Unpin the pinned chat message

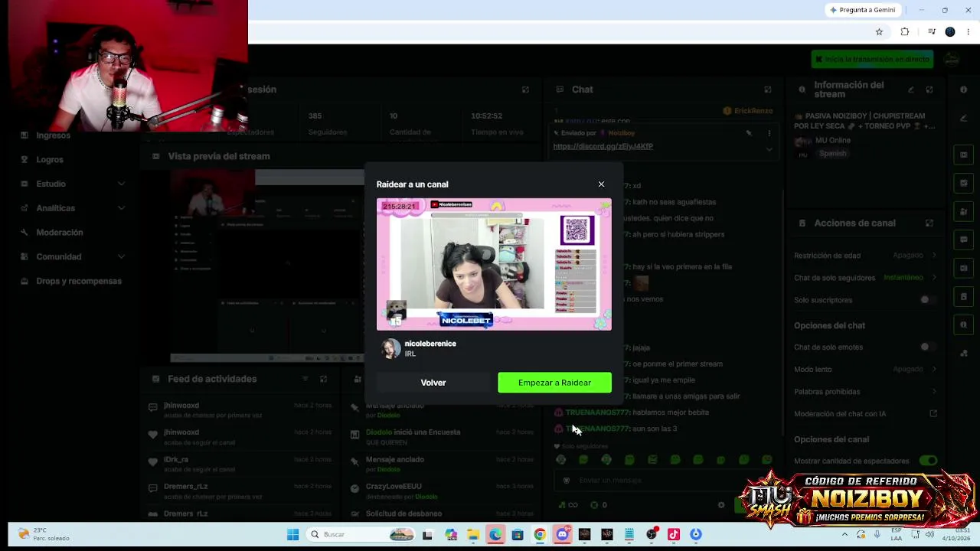click(749, 133)
